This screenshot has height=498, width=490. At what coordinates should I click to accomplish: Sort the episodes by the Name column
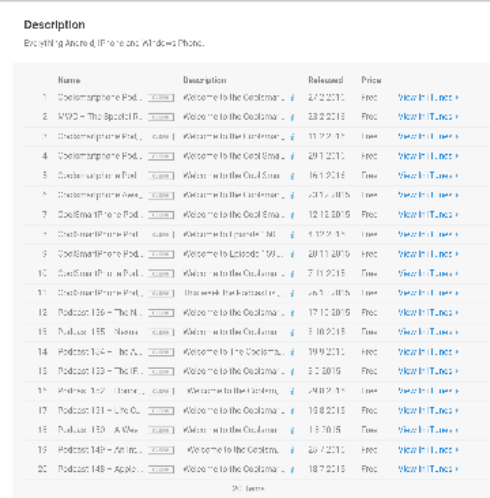[69, 80]
